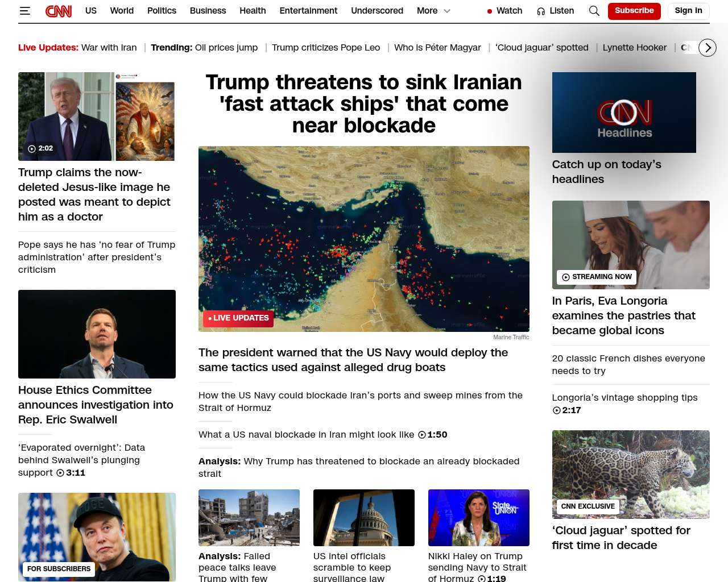Read Analysis: Failed peace talks story
The image size is (728, 582).
click(237, 567)
